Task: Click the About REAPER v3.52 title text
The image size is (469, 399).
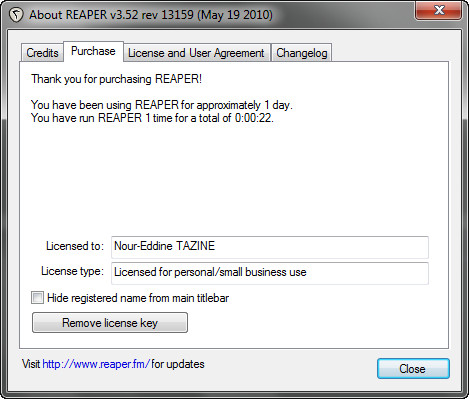Action: click(x=151, y=15)
